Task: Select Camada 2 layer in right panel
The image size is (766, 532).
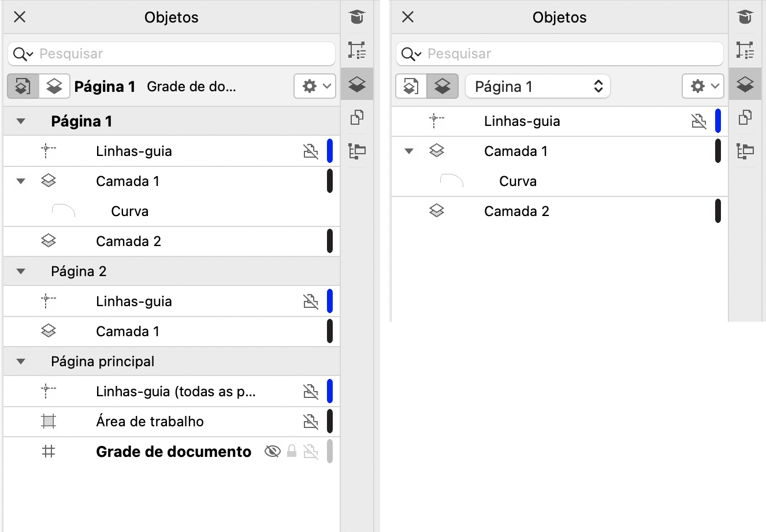Action: [x=516, y=211]
